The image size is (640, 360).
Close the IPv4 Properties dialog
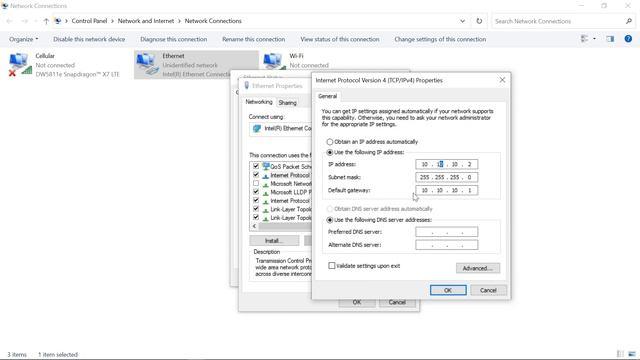pos(502,80)
